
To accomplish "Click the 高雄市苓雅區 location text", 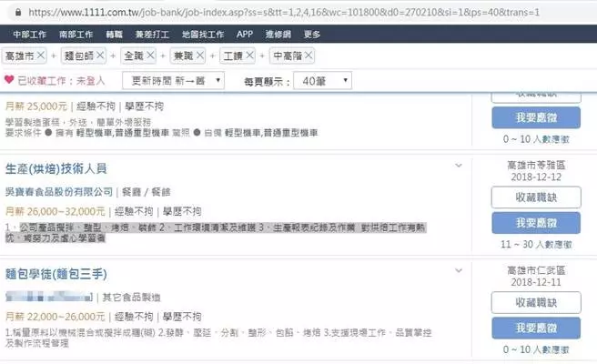I will (536, 165).
